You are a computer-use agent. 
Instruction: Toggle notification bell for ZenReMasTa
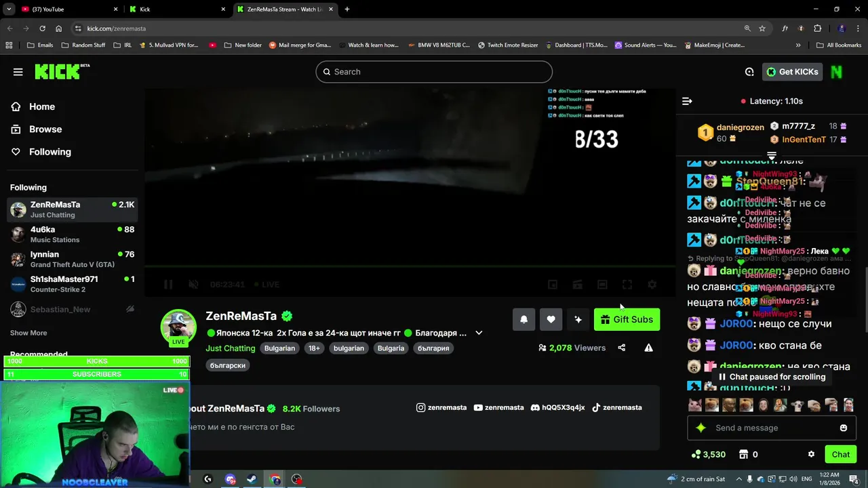[x=524, y=319]
